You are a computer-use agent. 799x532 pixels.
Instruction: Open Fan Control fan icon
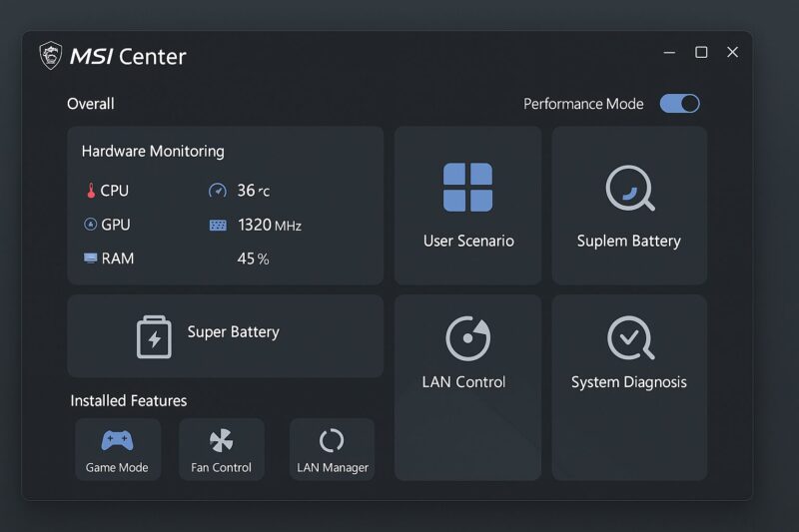coord(221,440)
